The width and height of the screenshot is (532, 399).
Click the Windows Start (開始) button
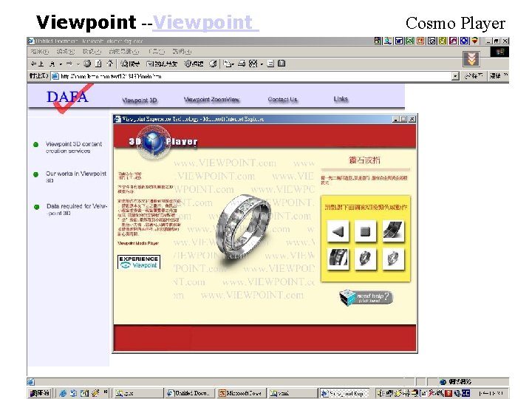(40, 393)
